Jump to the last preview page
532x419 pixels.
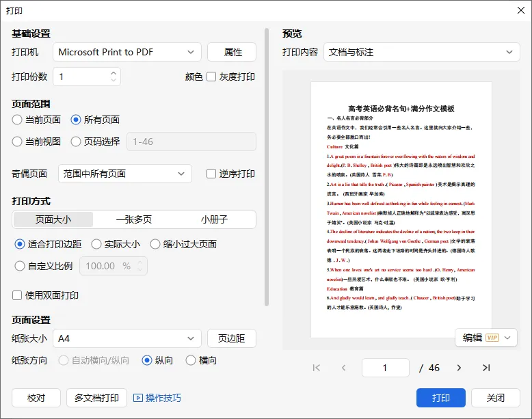click(x=486, y=368)
